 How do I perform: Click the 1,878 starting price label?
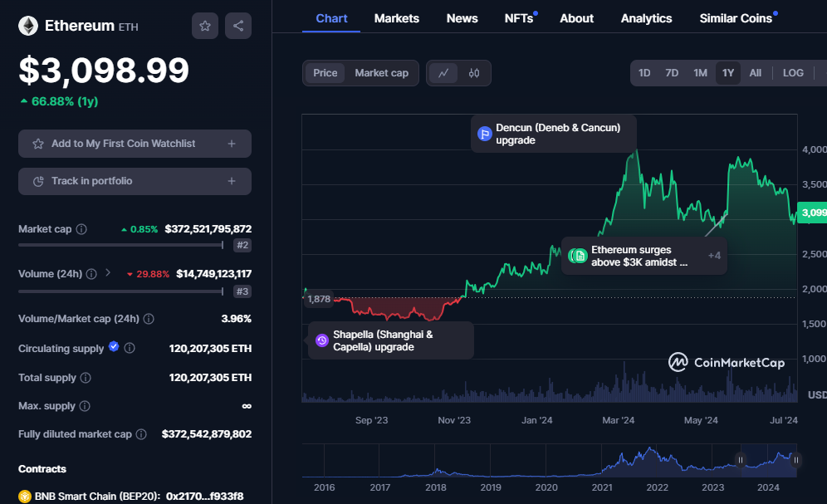(319, 299)
